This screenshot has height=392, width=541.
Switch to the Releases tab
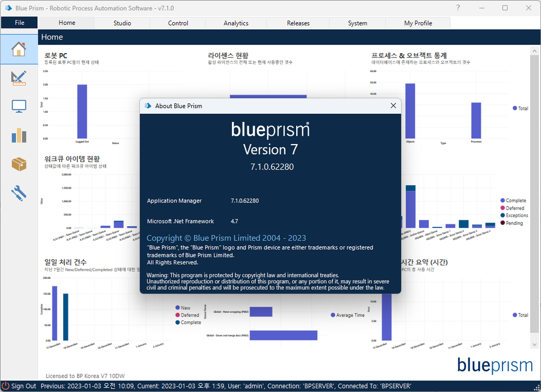(298, 23)
